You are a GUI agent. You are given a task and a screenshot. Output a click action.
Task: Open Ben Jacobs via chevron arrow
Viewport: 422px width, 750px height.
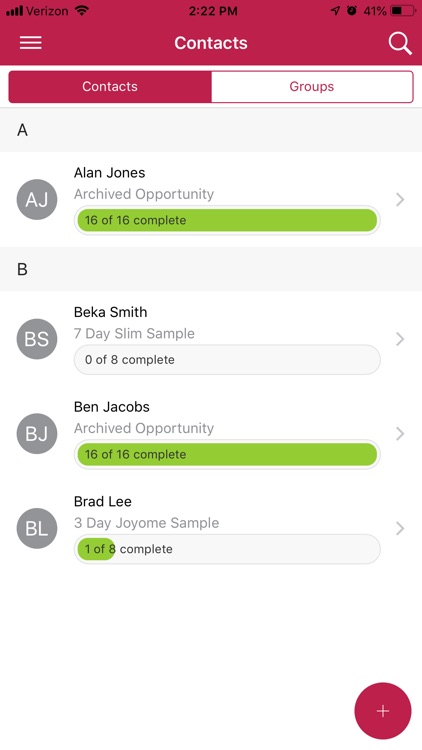[400, 434]
